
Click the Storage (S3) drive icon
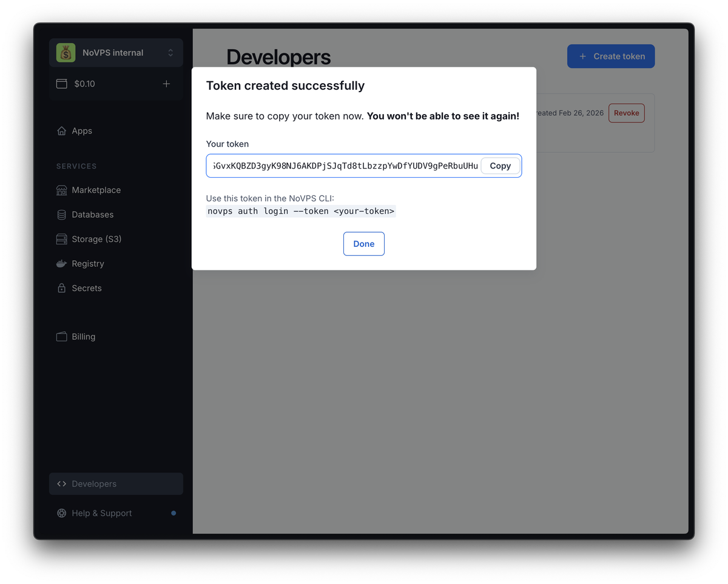[61, 240]
